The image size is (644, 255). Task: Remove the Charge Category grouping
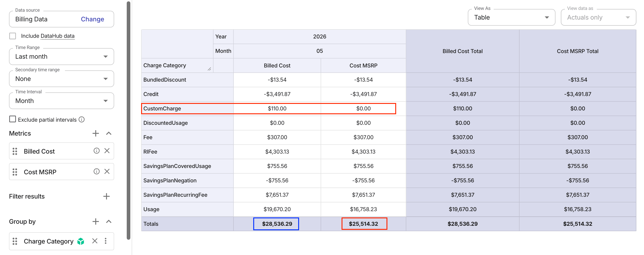(95, 241)
